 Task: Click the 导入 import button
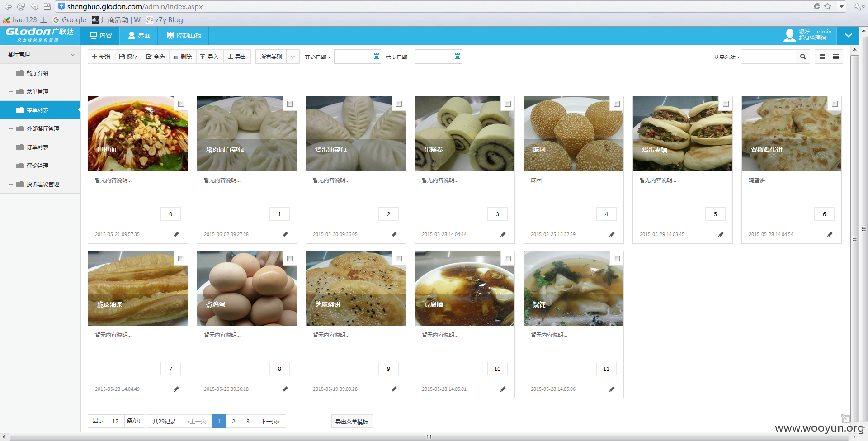coord(210,57)
